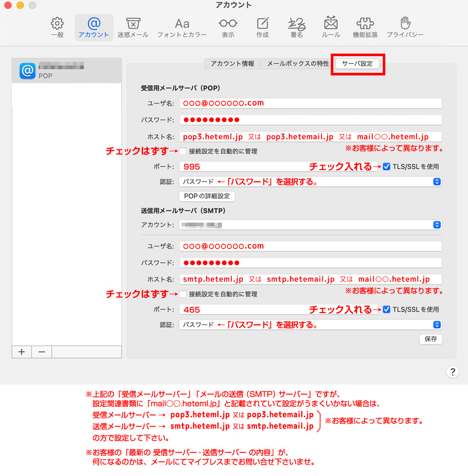Image resolution: width=468 pixels, height=476 pixels.
Task: Open the 作成 (Composing) preferences icon
Action: 262,27
